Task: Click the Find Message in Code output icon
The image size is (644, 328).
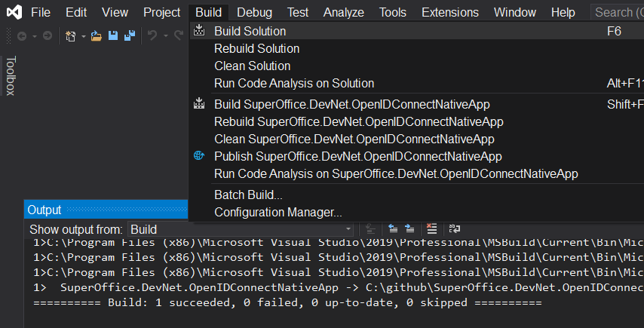Action: click(x=370, y=228)
